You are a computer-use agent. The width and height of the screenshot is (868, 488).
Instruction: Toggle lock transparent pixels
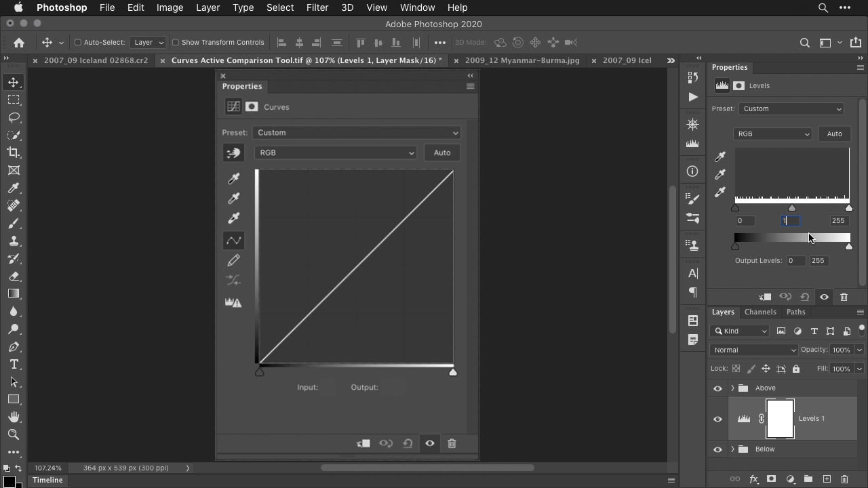(736, 369)
